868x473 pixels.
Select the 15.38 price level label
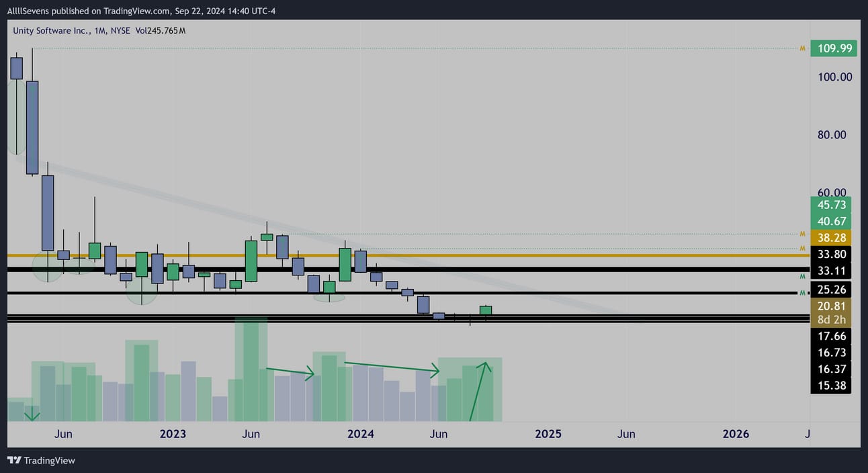click(831, 386)
